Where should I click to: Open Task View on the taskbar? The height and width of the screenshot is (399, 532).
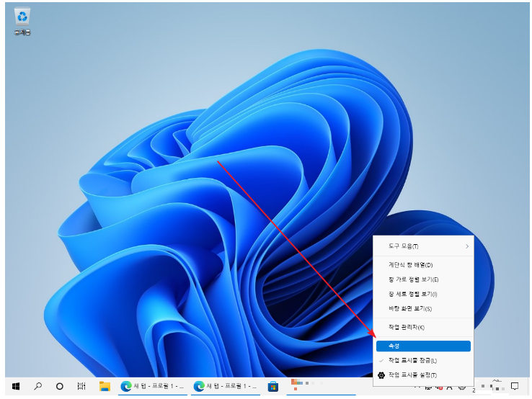click(x=81, y=386)
